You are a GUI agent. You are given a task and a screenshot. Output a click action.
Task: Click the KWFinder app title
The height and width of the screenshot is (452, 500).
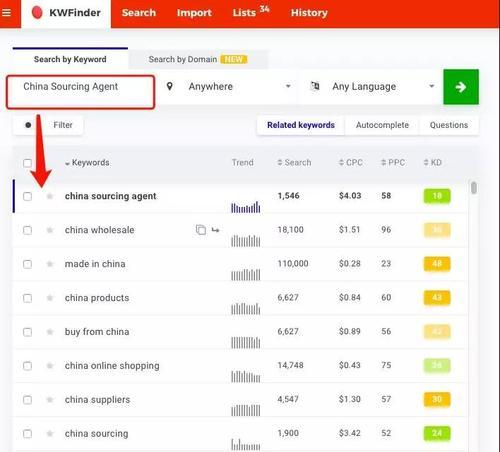point(75,13)
